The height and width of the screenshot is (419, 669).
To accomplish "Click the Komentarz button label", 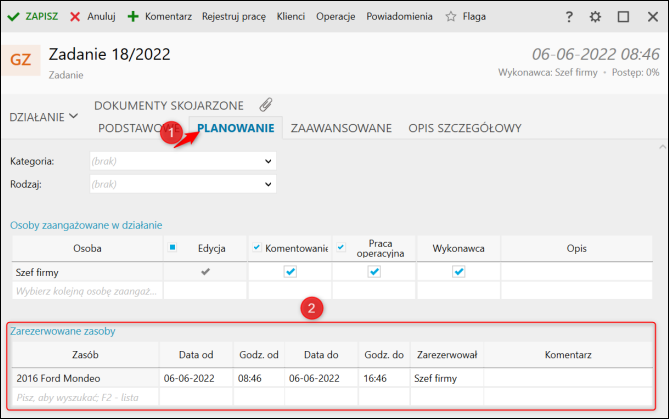I will coord(168,17).
